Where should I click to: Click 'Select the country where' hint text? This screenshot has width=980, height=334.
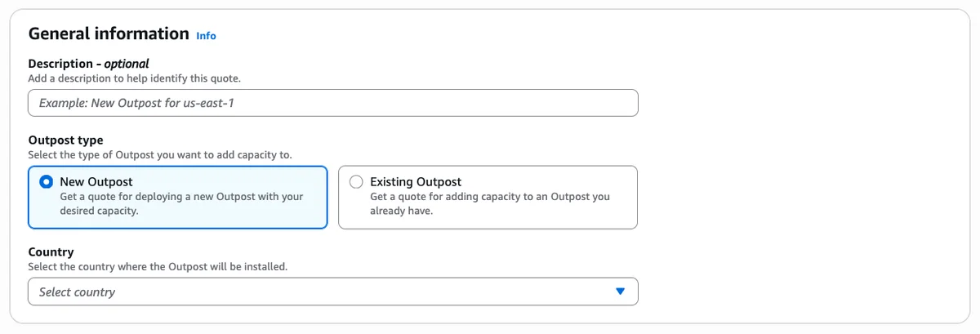(158, 267)
